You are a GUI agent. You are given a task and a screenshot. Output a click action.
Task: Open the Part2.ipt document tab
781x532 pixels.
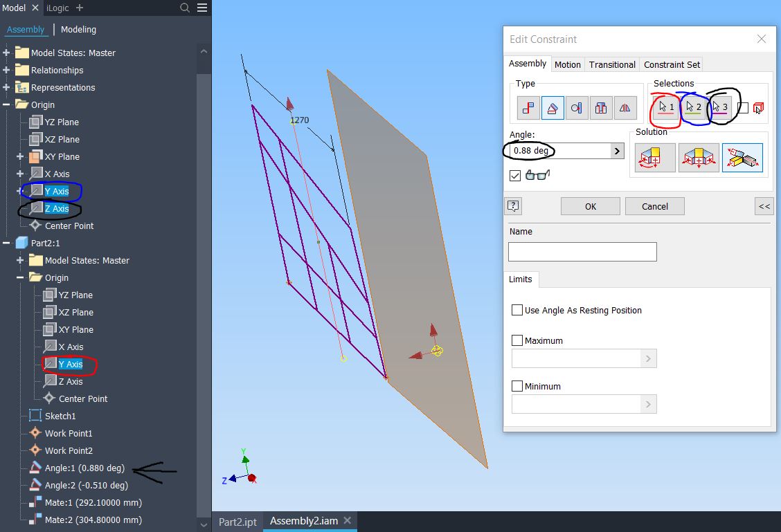pyautogui.click(x=237, y=522)
